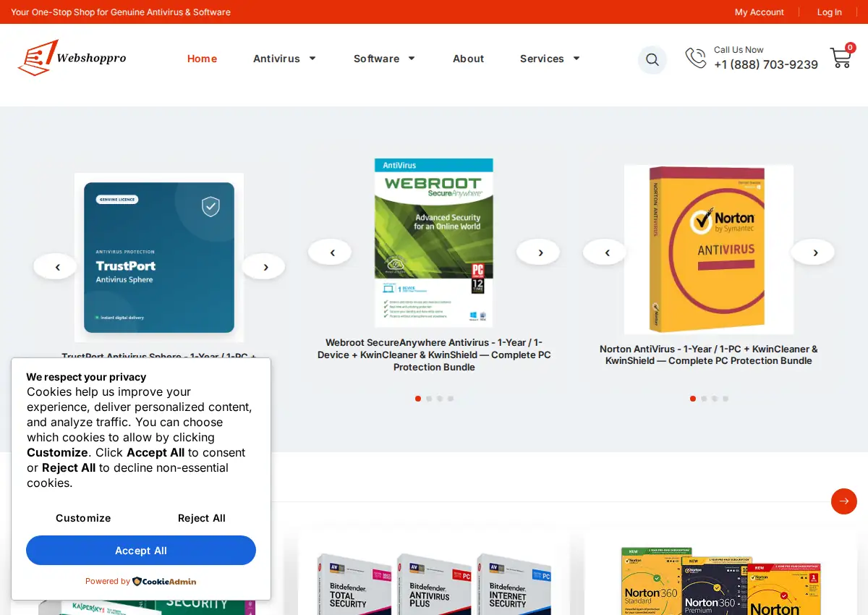Click next arrow on TrustPort slide
Viewport: 868px width, 615px height.
[263, 266]
